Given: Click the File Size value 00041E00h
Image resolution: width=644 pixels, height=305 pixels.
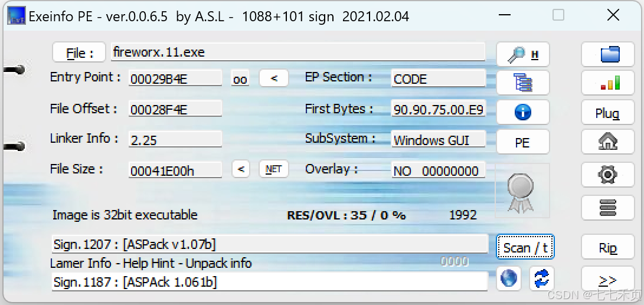Looking at the screenshot, I should tap(175, 170).
